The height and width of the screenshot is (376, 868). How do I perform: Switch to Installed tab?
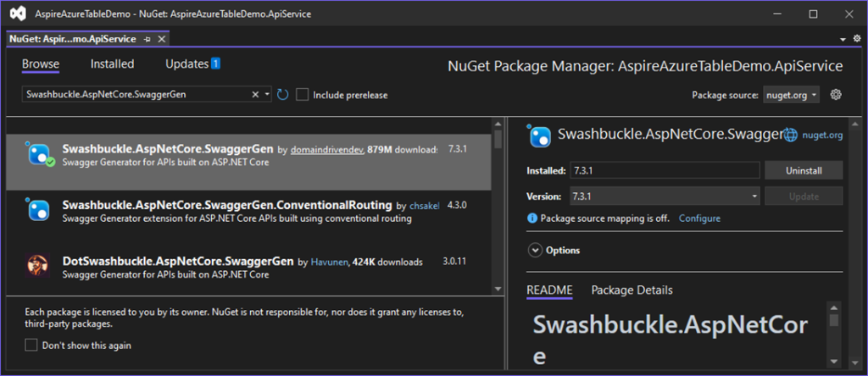tap(113, 64)
